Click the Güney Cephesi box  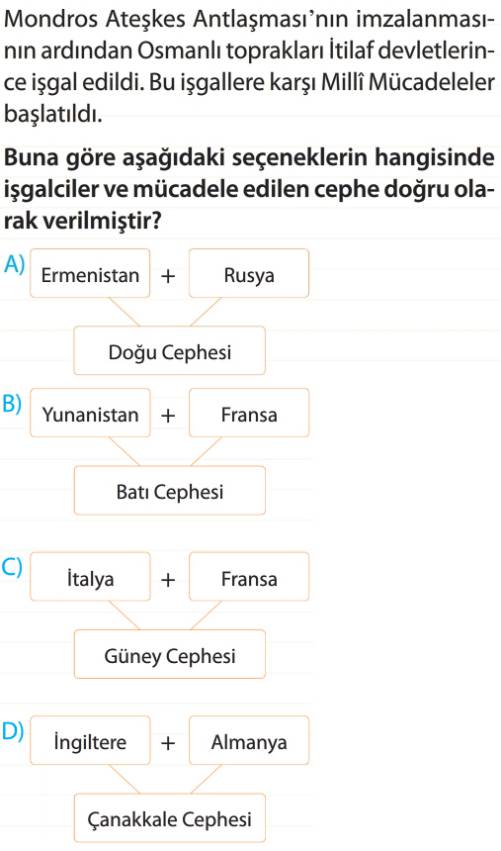pyautogui.click(x=170, y=655)
